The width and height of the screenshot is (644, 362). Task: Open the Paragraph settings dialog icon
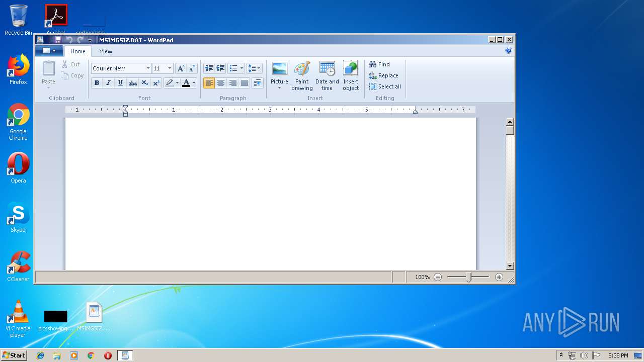(257, 83)
